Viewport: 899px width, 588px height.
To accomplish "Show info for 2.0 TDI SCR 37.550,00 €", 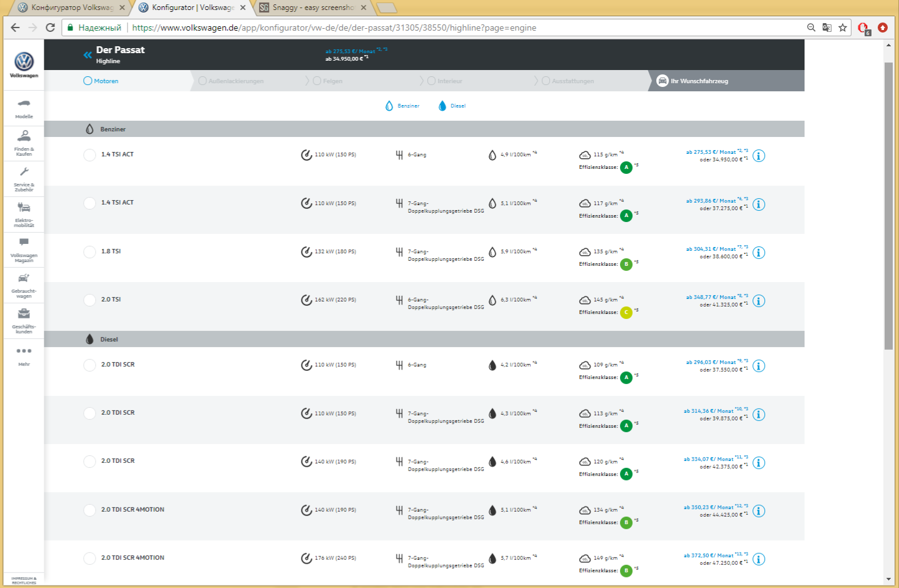I will coord(759,366).
